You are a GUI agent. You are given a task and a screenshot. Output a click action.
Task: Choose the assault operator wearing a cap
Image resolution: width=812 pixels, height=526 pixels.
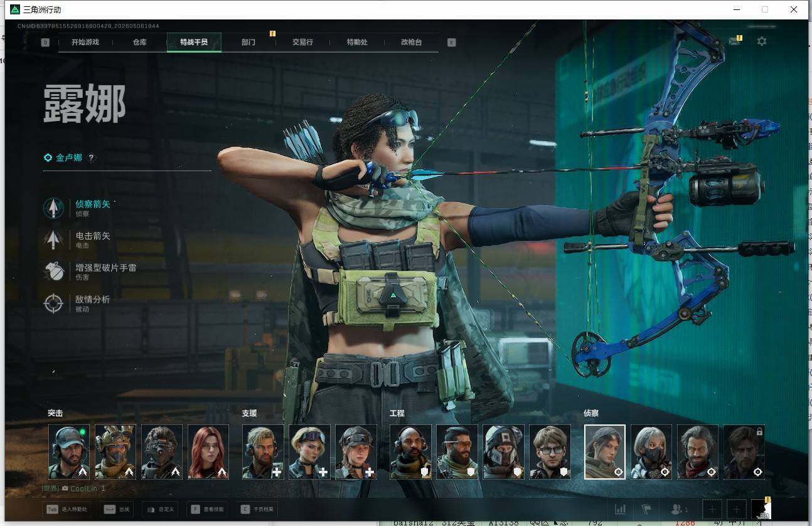(69, 452)
